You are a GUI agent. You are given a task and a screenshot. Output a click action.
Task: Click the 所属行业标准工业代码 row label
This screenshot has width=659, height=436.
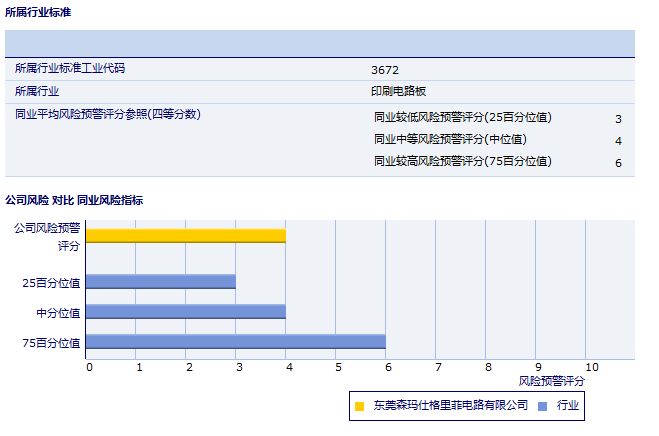click(x=70, y=69)
